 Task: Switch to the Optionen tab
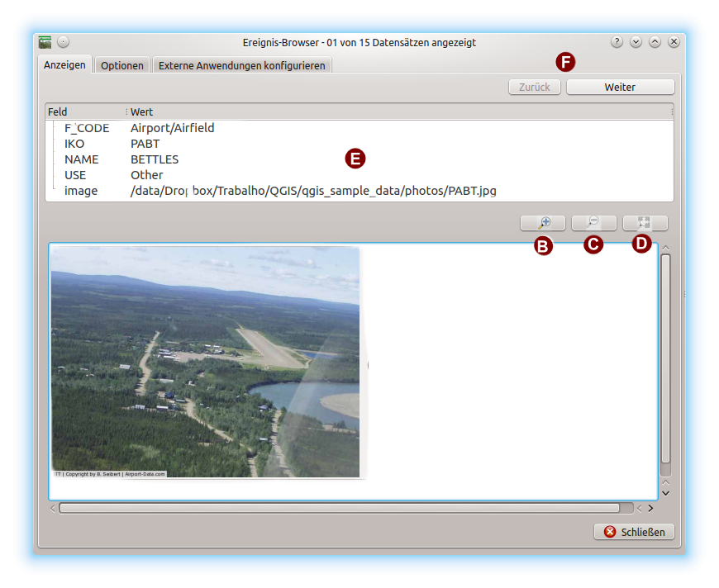(x=122, y=65)
